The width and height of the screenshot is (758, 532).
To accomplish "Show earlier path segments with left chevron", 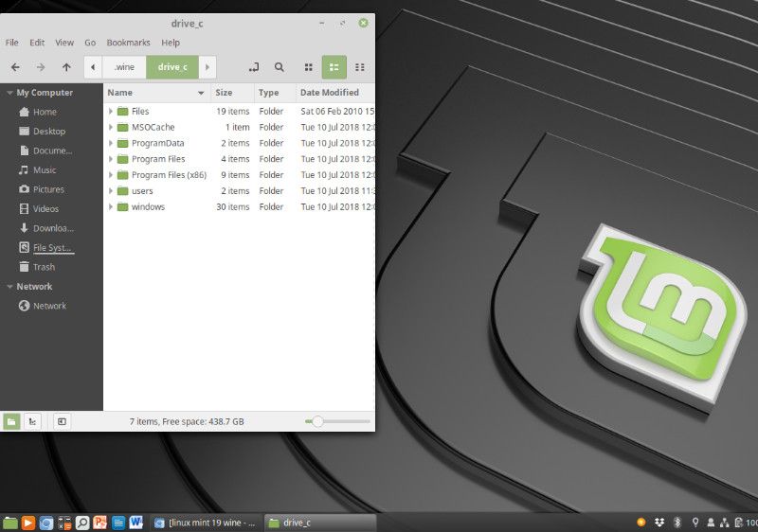I will coord(93,67).
